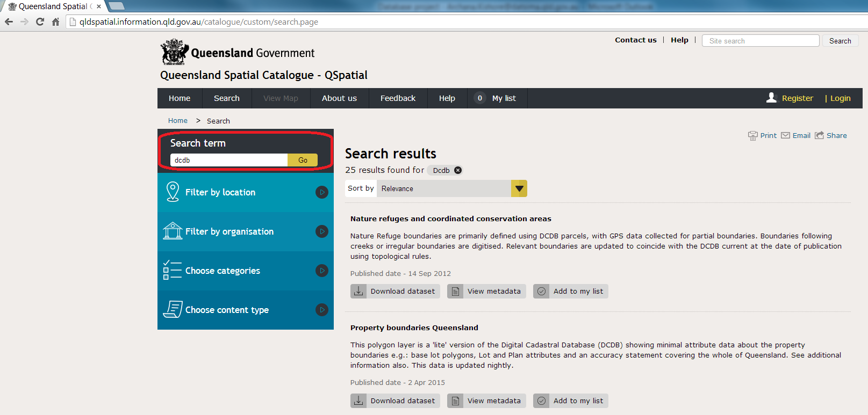Open Nature refuges and coordinated conservation areas title

(x=451, y=219)
